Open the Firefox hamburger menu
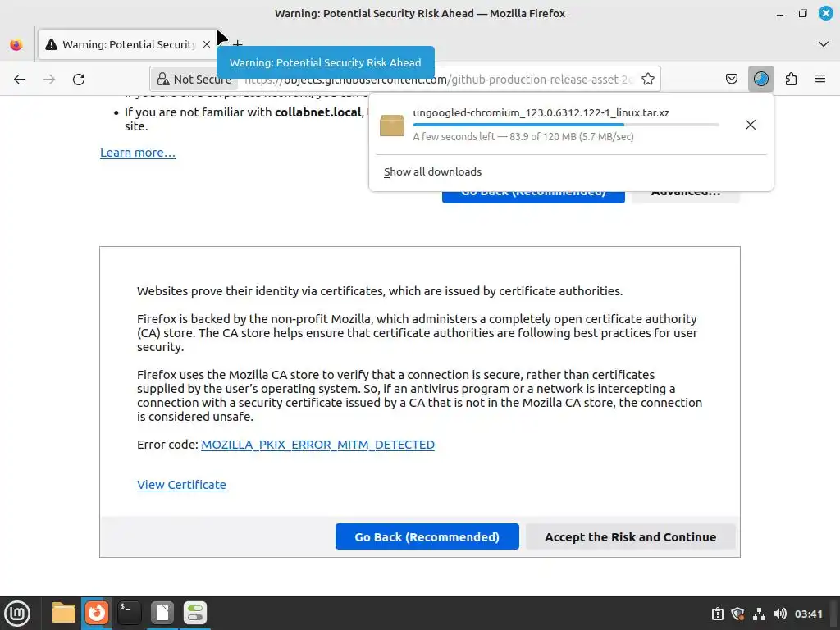The image size is (840, 630). tap(820, 80)
